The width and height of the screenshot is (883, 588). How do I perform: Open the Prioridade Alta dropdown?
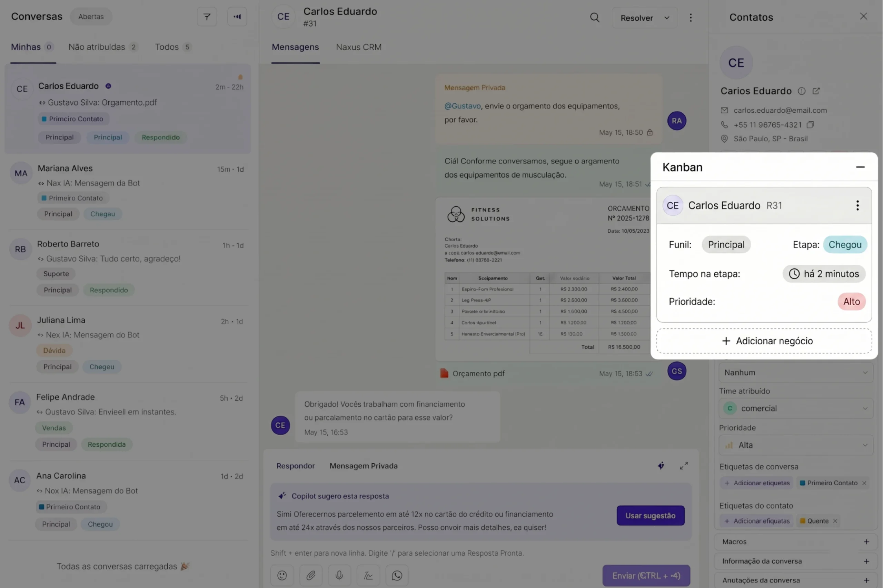click(796, 445)
